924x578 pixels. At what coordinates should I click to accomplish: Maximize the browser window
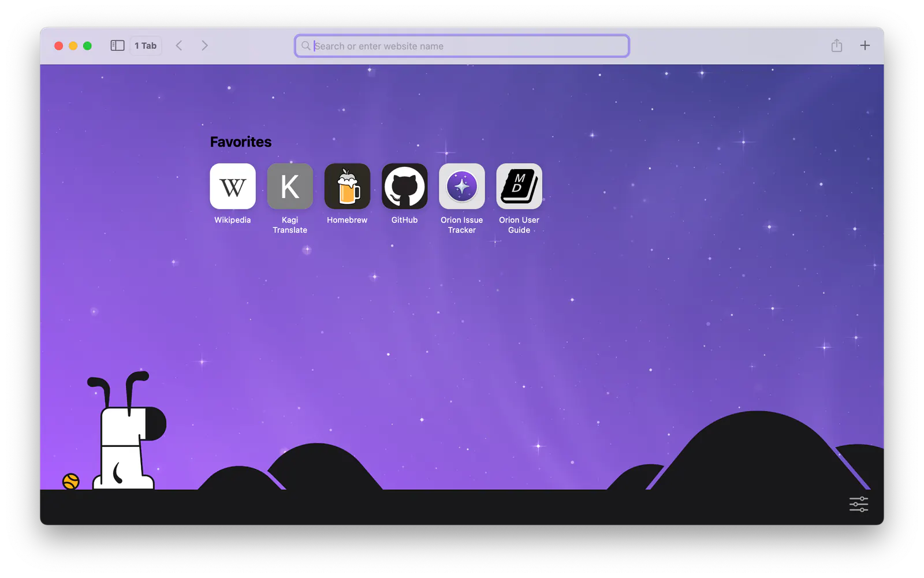(87, 46)
